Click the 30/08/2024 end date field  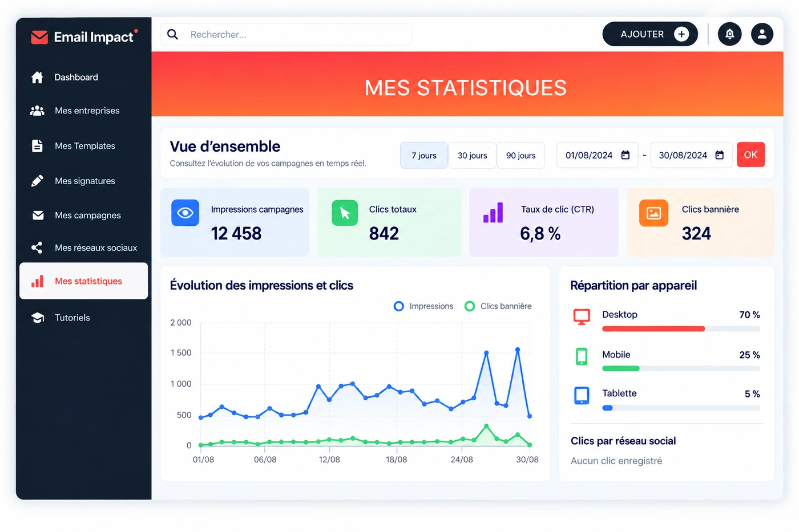point(691,155)
